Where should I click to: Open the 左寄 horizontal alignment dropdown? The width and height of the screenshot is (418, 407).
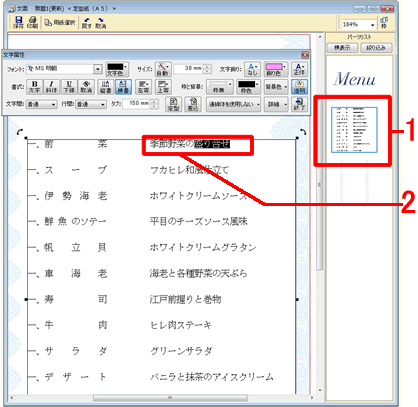point(144,87)
